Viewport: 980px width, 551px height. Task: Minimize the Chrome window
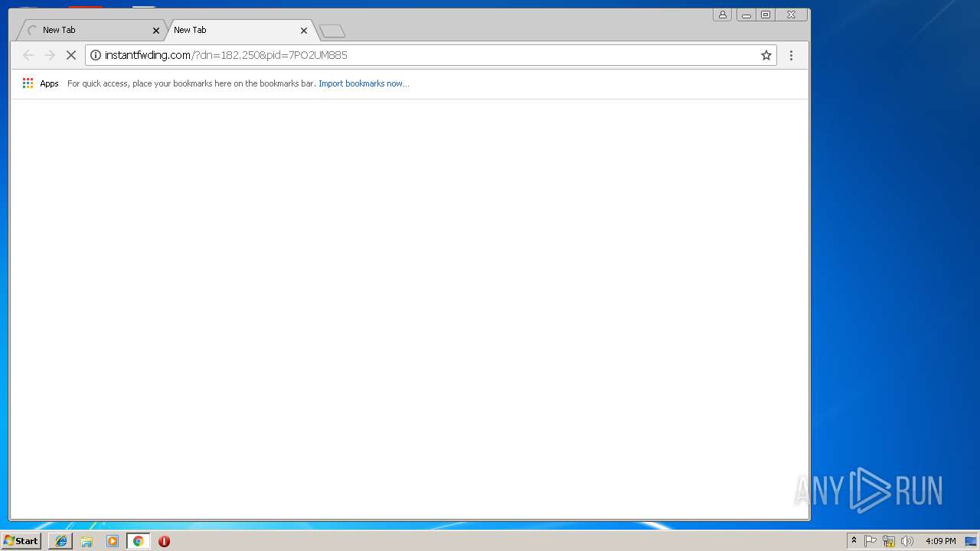click(x=746, y=15)
